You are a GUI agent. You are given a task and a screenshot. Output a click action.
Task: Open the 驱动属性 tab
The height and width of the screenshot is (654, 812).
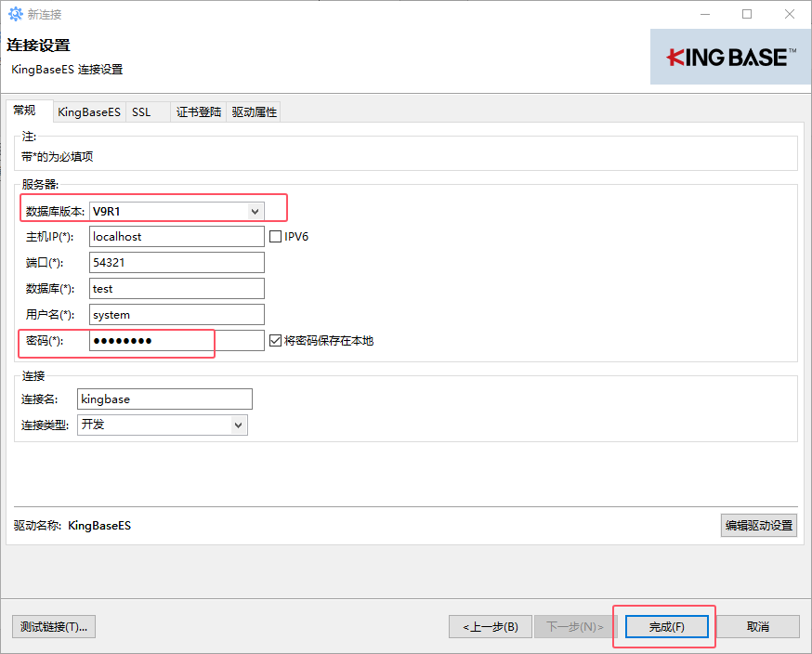(x=254, y=112)
